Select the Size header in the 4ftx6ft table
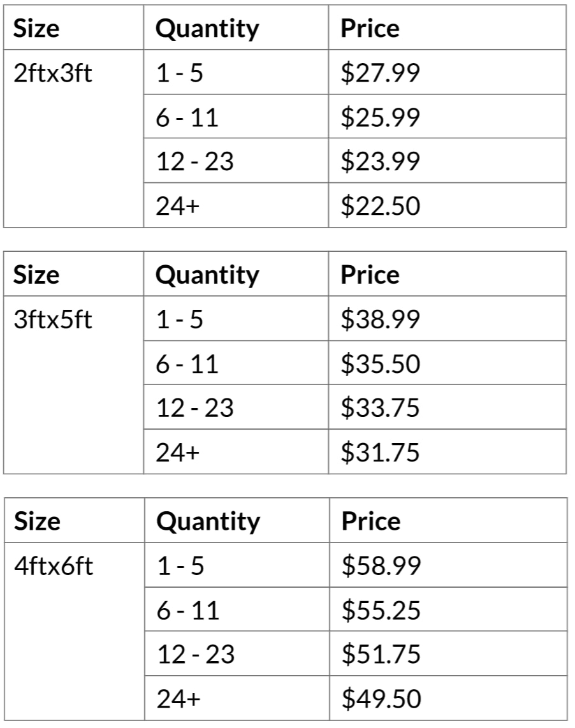The width and height of the screenshot is (575, 728). [x=75, y=520]
